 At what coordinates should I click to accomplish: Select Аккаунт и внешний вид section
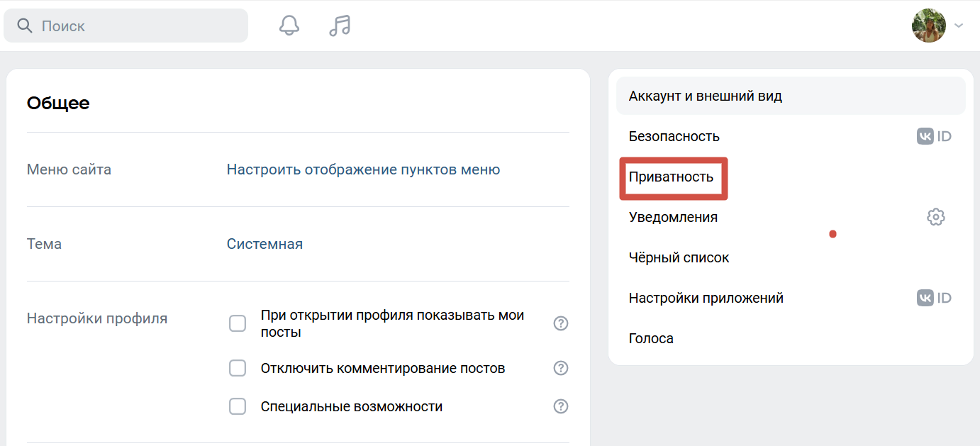[x=705, y=96]
